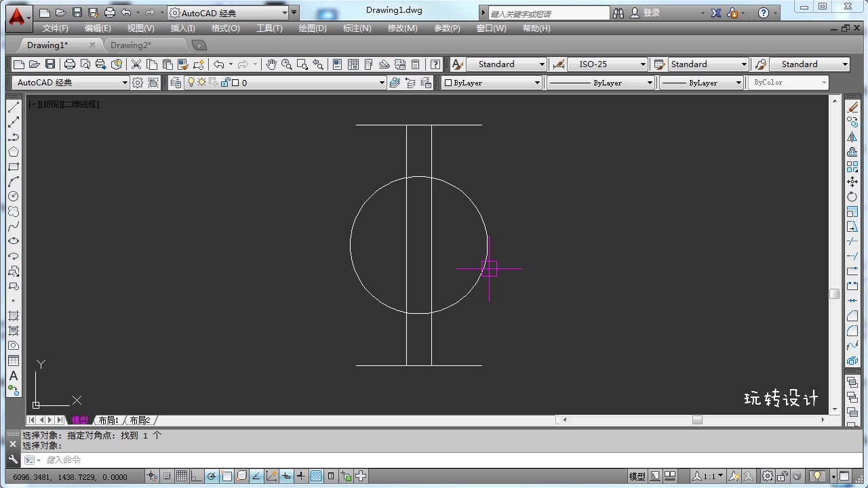This screenshot has height=488, width=868.
Task: Open the 布局2 layout tab
Action: (x=140, y=420)
